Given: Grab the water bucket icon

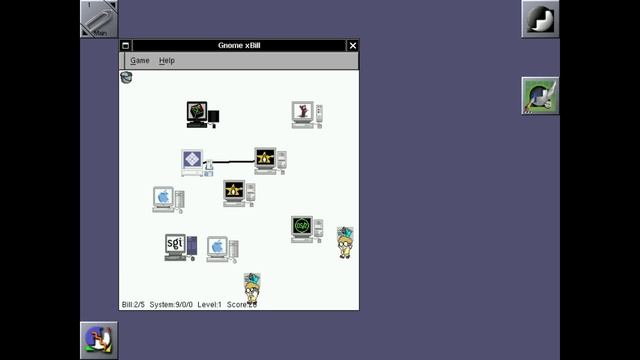Looking at the screenshot, I should 126,77.
